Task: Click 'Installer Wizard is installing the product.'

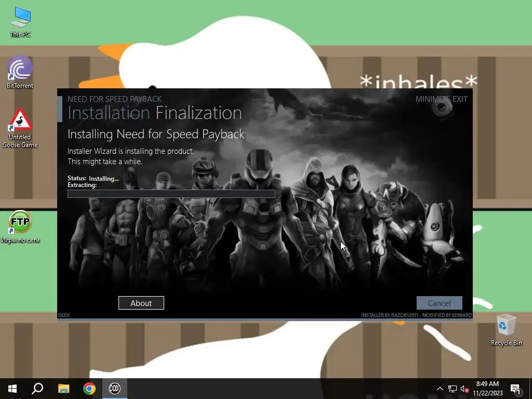Action: point(130,151)
